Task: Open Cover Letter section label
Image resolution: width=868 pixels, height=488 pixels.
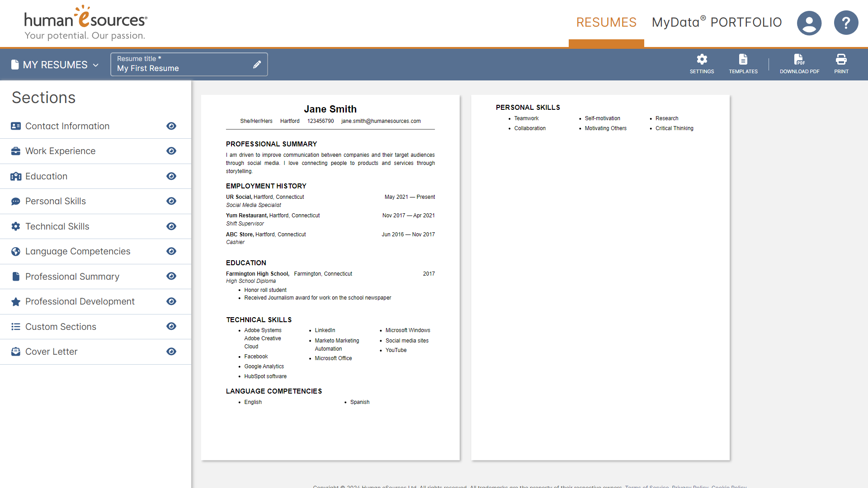Action: [52, 352]
